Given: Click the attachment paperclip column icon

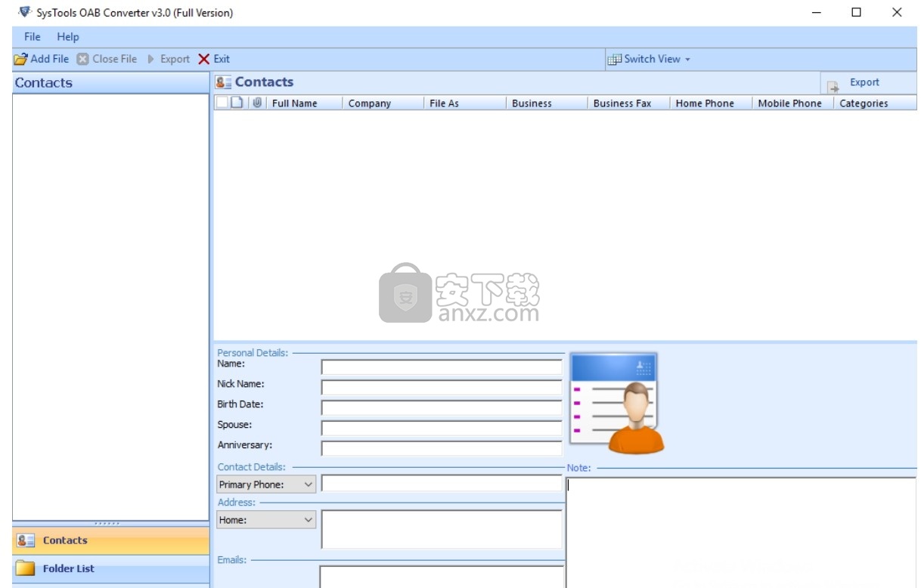Looking at the screenshot, I should coord(257,103).
